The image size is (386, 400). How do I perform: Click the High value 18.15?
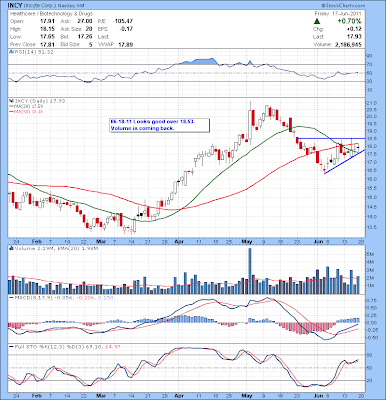click(47, 29)
